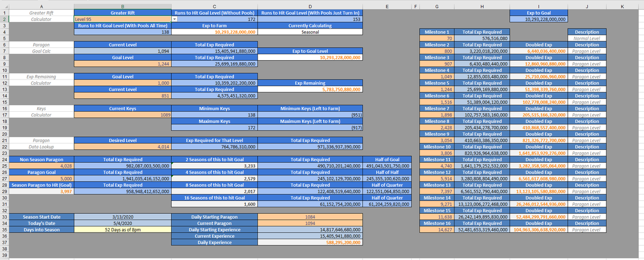Click the 4 Seasons value 2,579
The height and width of the screenshot is (260, 644).
[x=214, y=178]
